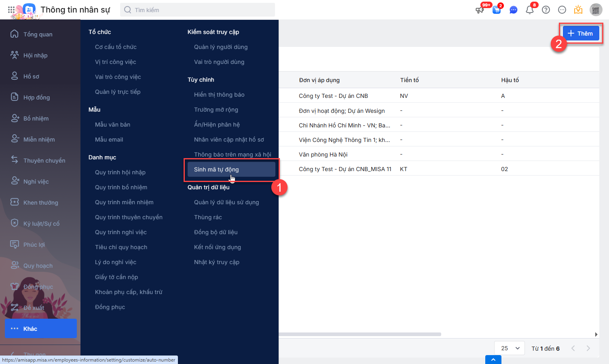Screen dimensions: 609x364
Task: Click the Khen thưởng ticket icon
Action: click(15, 202)
